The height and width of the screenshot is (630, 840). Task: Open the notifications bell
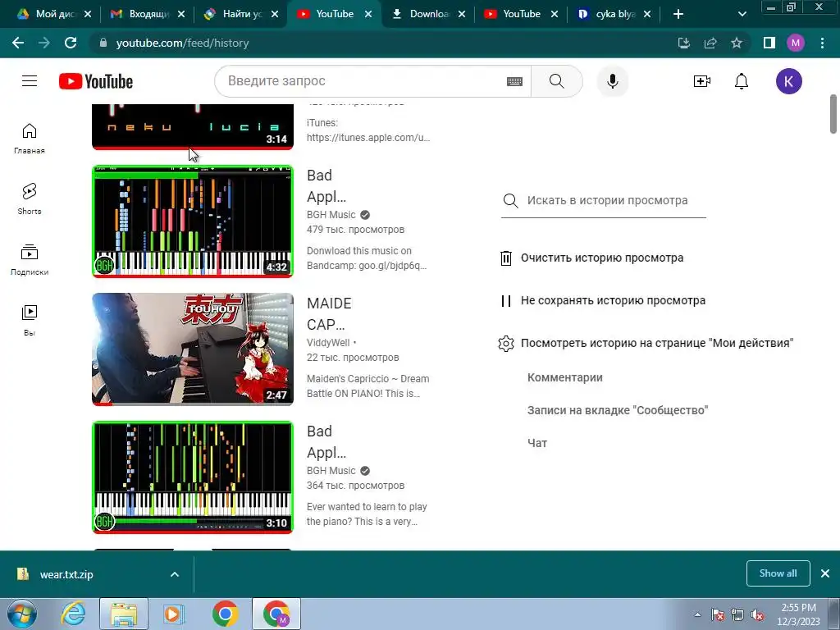742,81
